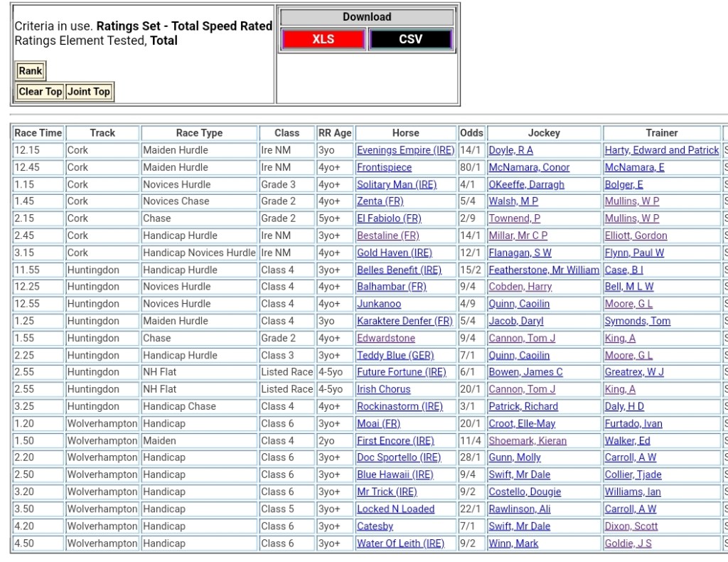The width and height of the screenshot is (728, 562).
Task: View jockey Croot, Elle-May profile
Action: 522,423
